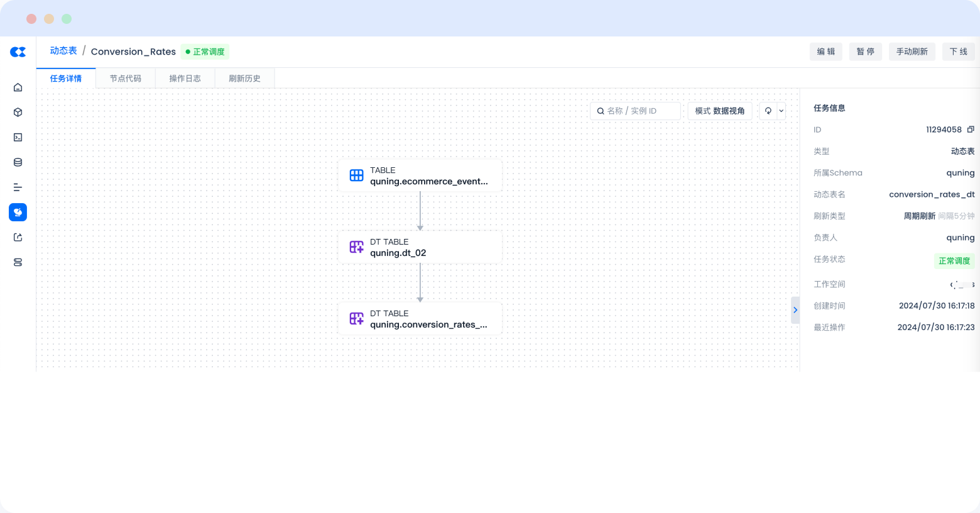Click the highlighted blue sidebar icon
The width and height of the screenshot is (980, 513).
pyautogui.click(x=18, y=212)
